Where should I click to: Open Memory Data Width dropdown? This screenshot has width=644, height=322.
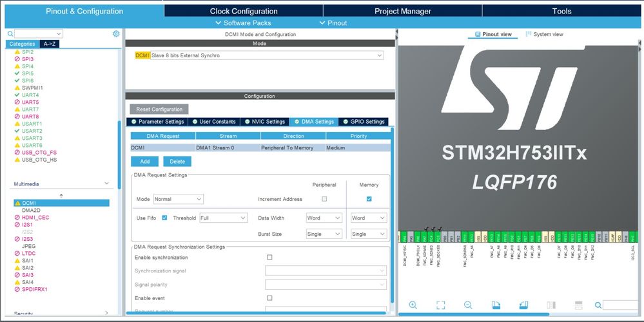369,218
